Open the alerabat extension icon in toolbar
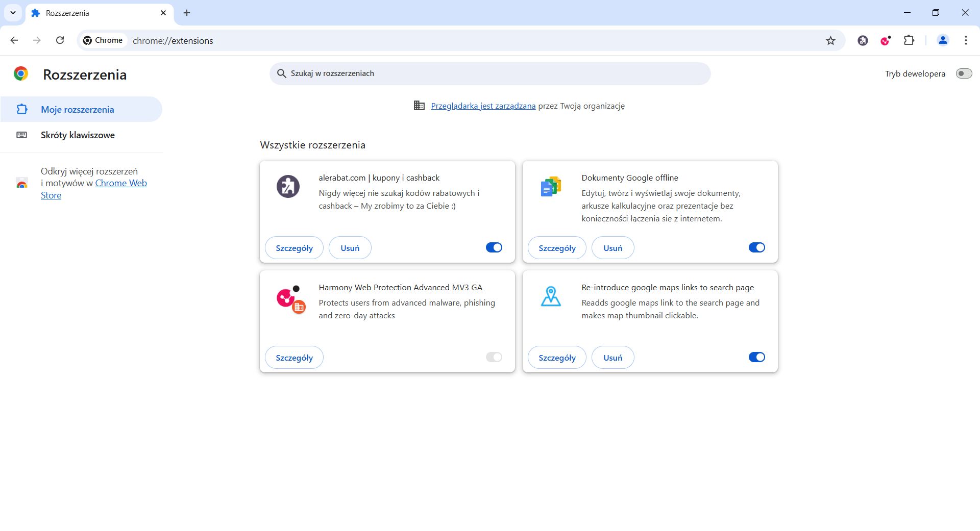 [x=863, y=40]
